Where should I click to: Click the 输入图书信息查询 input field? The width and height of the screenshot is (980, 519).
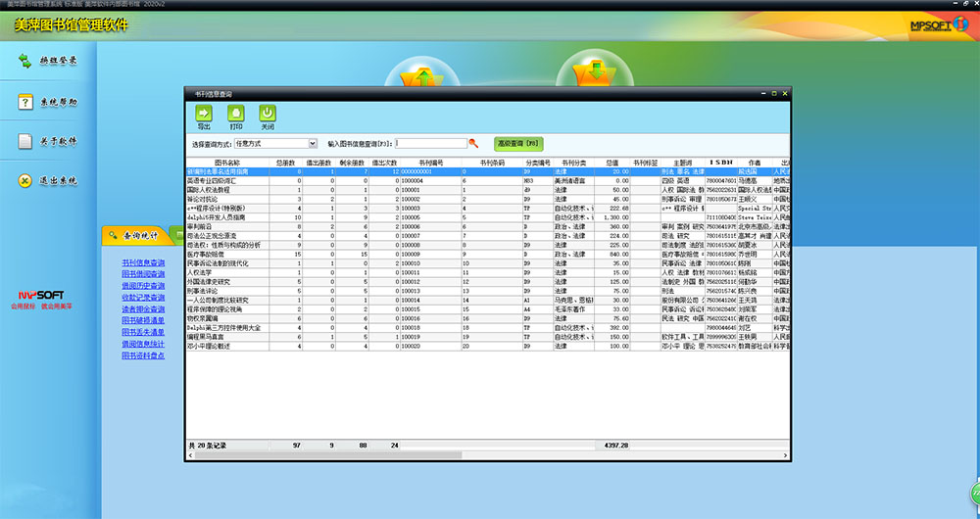429,143
